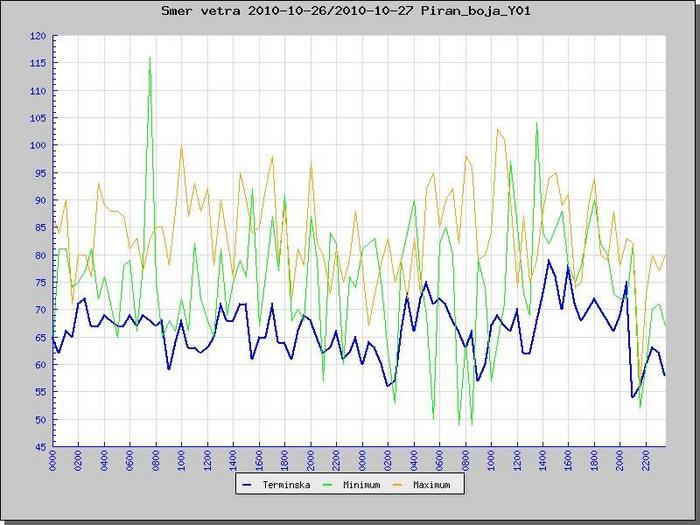The height and width of the screenshot is (525, 700).
Task: Click the 100 value on the y-axis
Action: [38, 146]
